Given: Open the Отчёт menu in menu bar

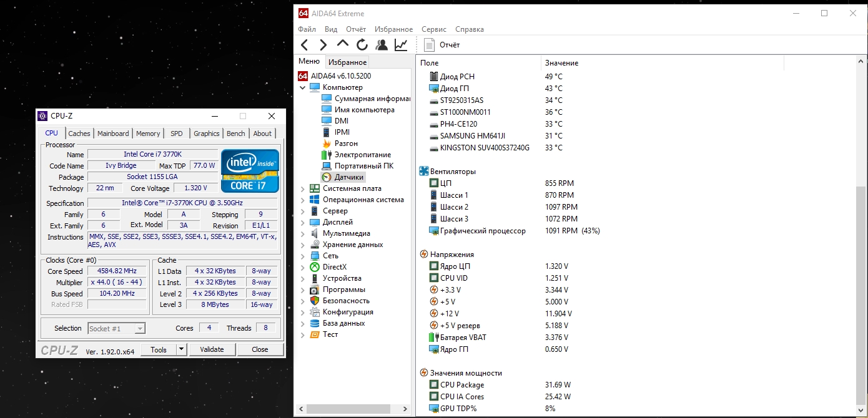Looking at the screenshot, I should tap(356, 29).
